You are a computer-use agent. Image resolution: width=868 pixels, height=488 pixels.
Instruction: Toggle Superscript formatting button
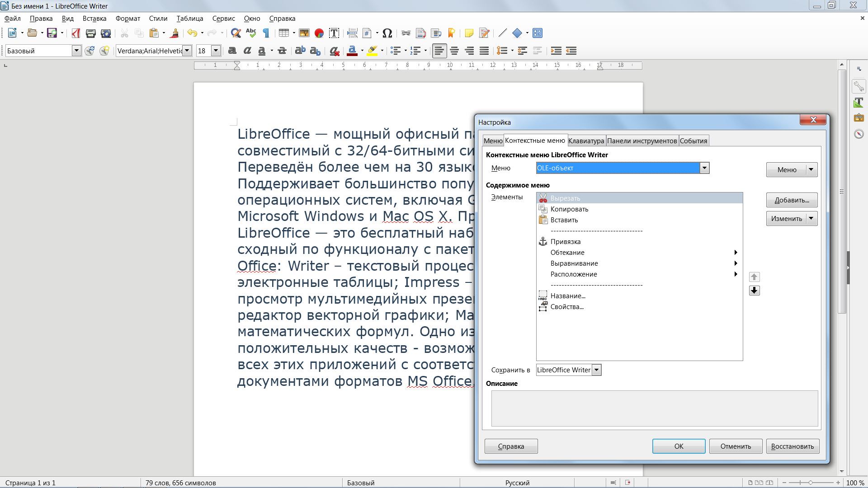pos(300,51)
